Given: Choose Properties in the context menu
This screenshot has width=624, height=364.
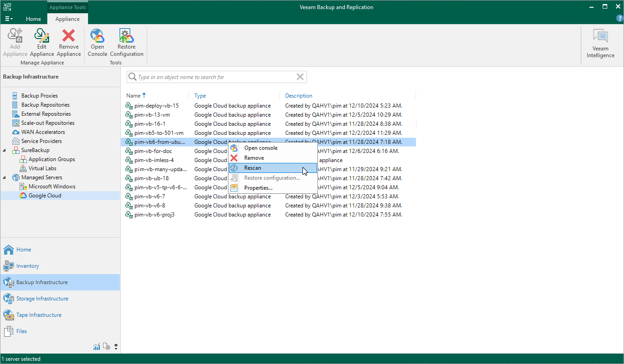Looking at the screenshot, I should coord(272,188).
